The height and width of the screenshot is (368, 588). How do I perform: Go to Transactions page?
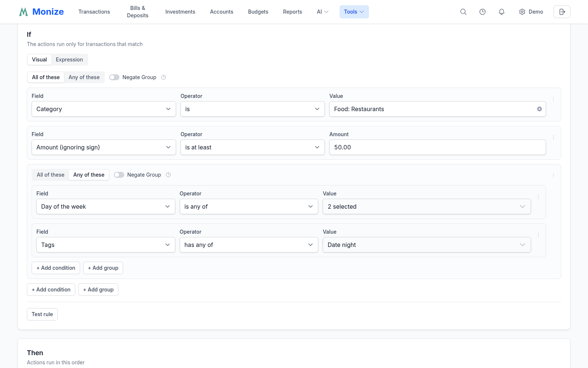click(x=94, y=12)
